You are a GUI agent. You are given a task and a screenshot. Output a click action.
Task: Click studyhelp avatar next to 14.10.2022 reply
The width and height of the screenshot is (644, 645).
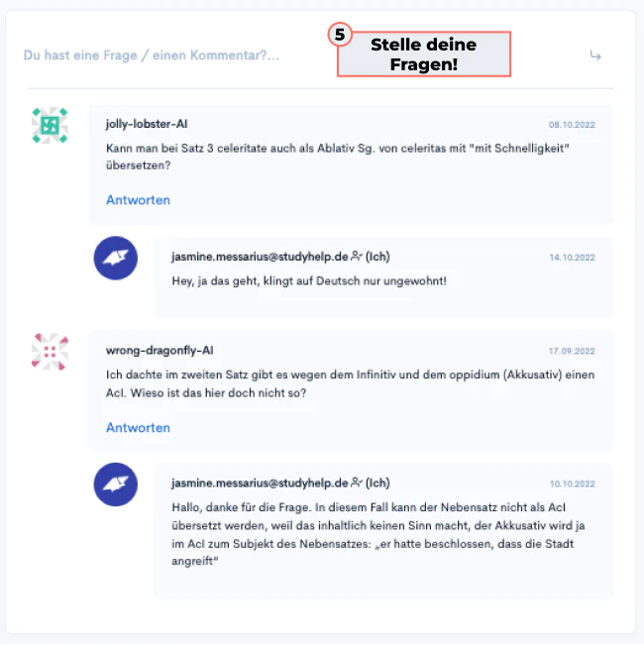(x=116, y=258)
